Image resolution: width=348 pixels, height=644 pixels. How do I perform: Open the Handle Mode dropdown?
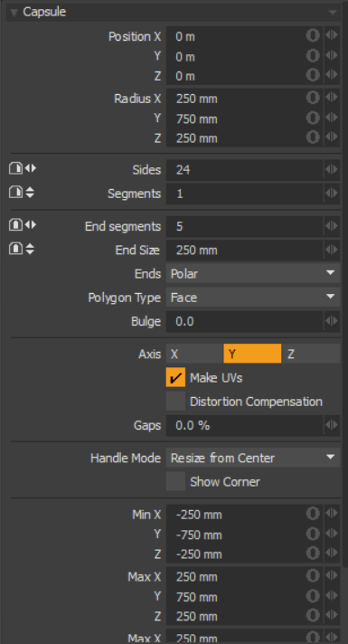point(253,458)
